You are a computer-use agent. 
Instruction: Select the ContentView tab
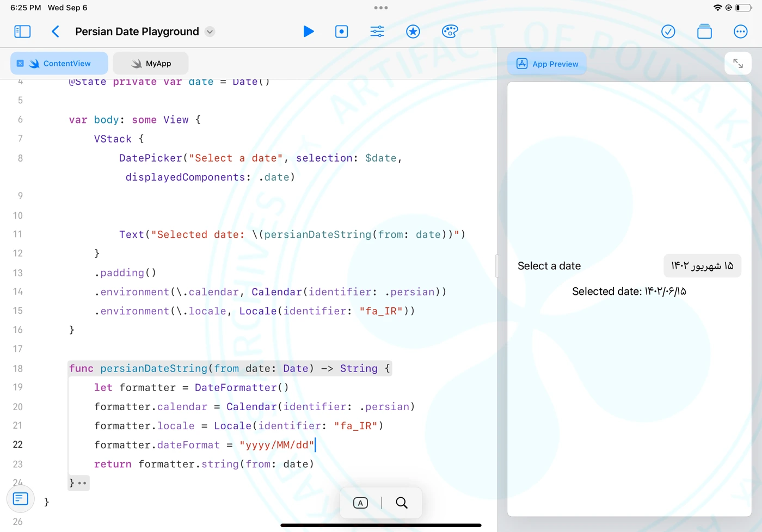(x=66, y=64)
